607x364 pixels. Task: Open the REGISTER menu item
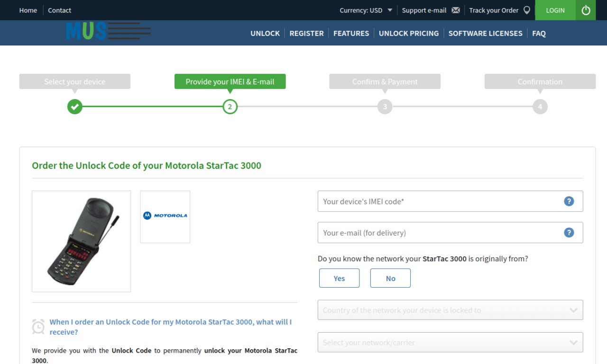click(306, 33)
